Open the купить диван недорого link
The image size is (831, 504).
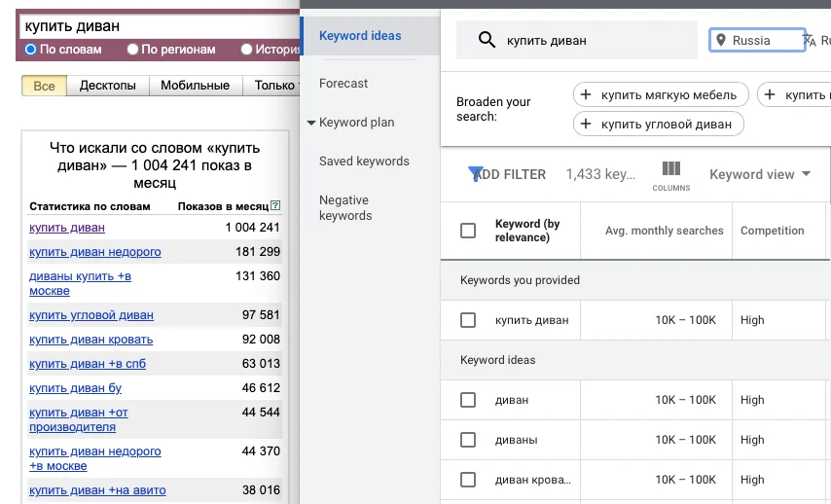point(94,252)
